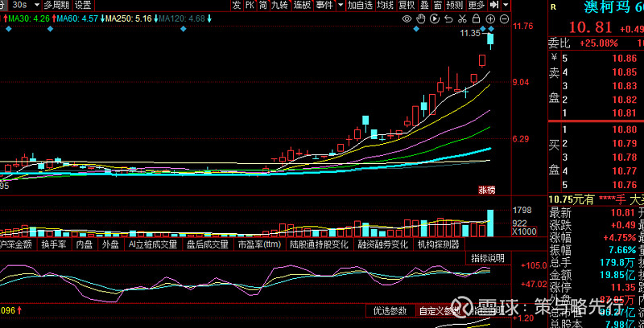The image size is (644, 328).
Task: Click the 更多 toolbar menu
Action: click(x=477, y=5)
